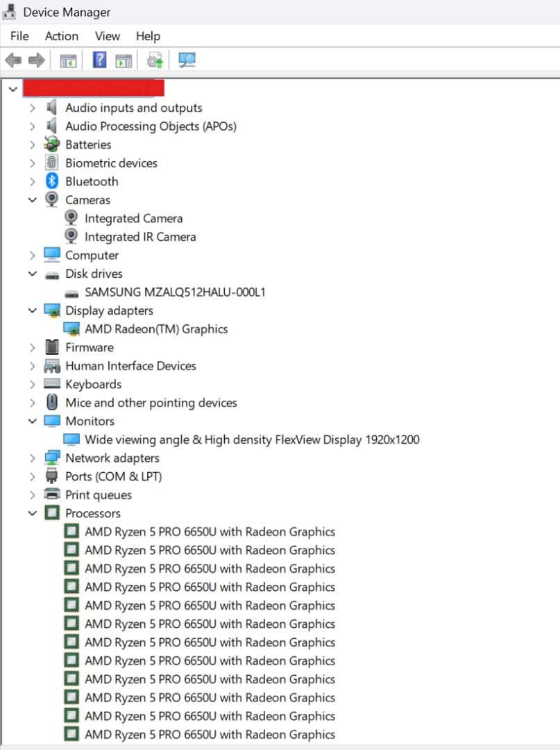Collapse the Cameras node chevron
This screenshot has height=750, width=560.
[x=32, y=199]
